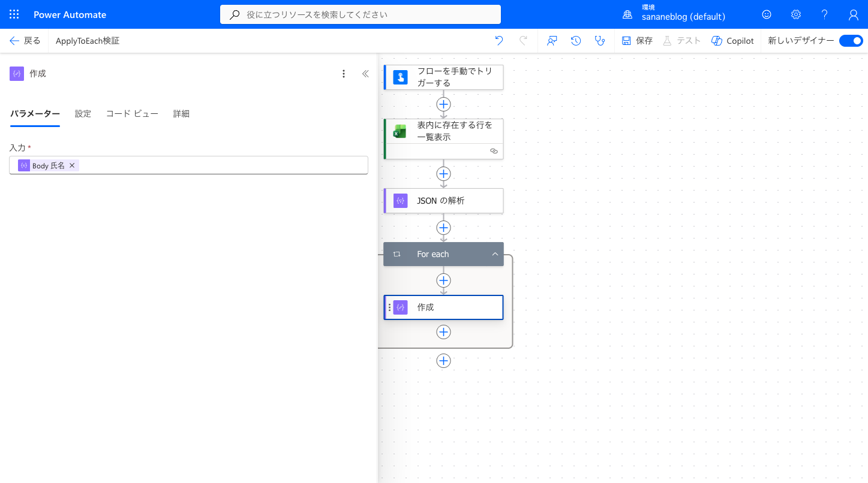Click the environment icon in header

[x=627, y=14]
